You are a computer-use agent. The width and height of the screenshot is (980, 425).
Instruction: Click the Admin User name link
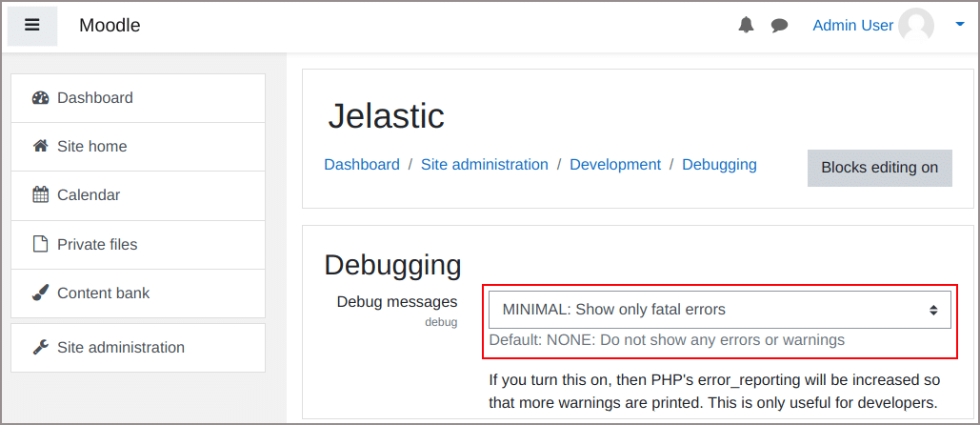(x=852, y=26)
